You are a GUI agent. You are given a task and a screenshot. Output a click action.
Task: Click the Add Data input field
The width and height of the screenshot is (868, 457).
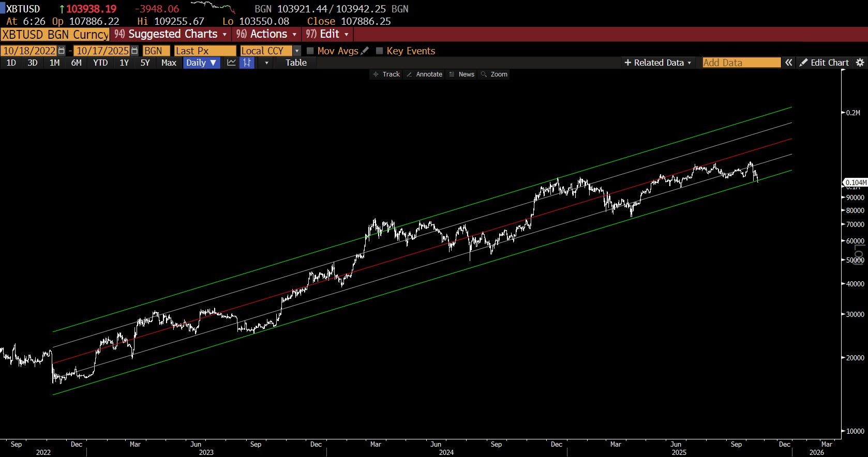(741, 63)
